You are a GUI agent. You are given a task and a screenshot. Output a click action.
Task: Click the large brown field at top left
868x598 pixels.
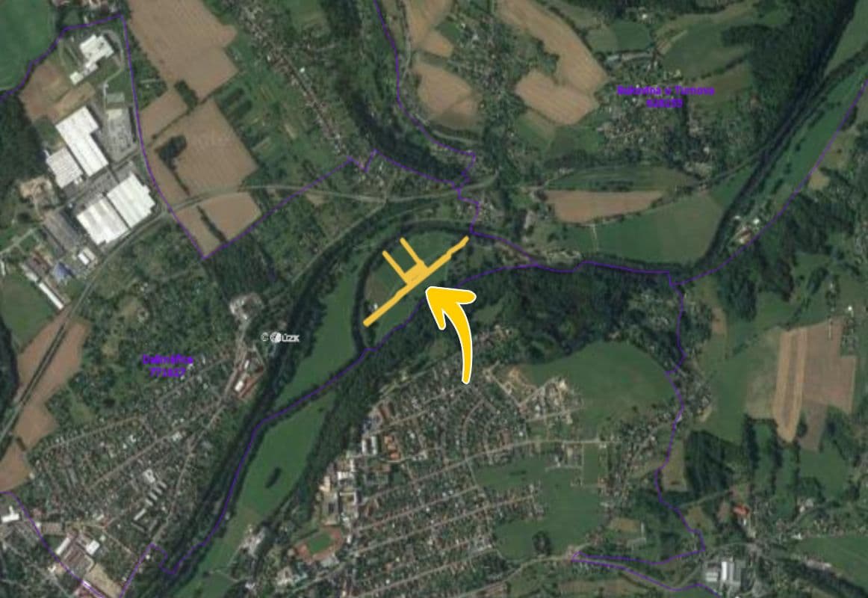tap(183, 44)
